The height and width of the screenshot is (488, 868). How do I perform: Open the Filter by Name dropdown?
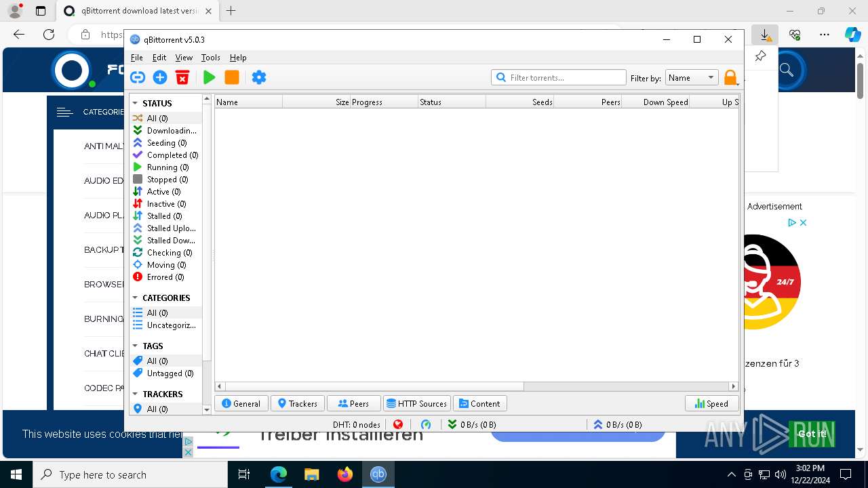(x=692, y=77)
